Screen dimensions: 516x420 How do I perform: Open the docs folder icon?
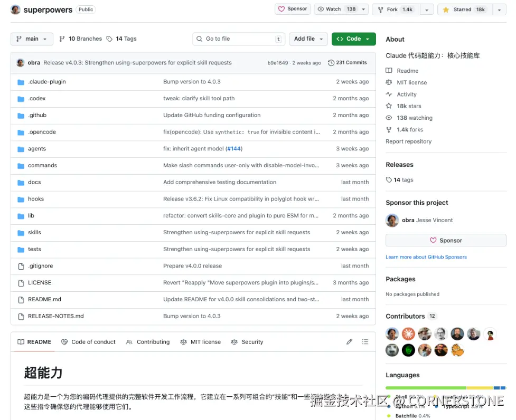tap(21, 183)
